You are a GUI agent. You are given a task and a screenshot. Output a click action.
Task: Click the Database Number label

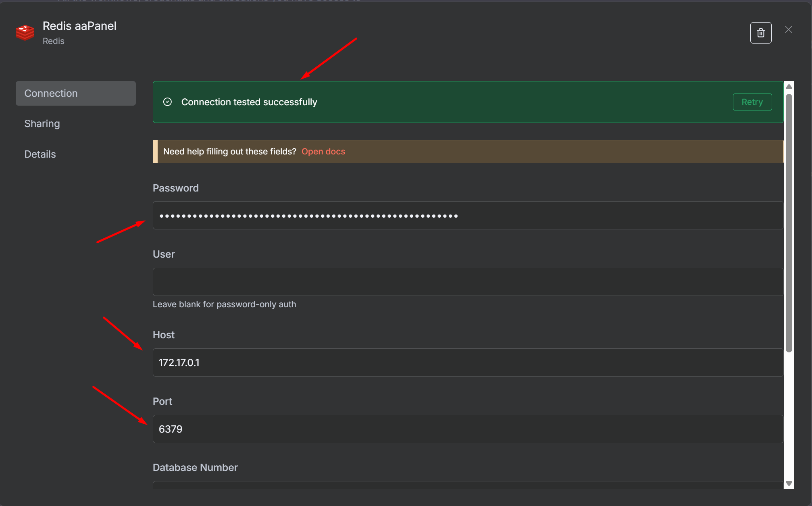[195, 467]
